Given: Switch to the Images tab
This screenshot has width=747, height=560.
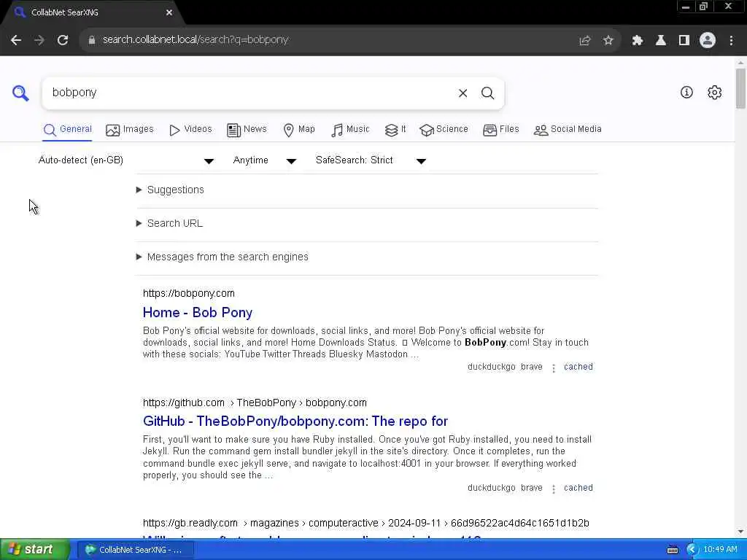Looking at the screenshot, I should point(130,130).
